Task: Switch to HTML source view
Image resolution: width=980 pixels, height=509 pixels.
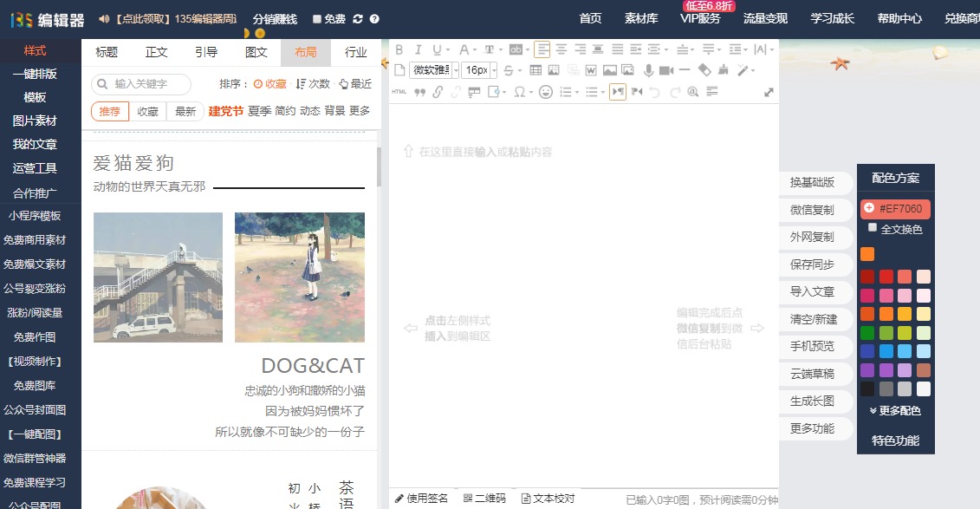Action: [399, 92]
